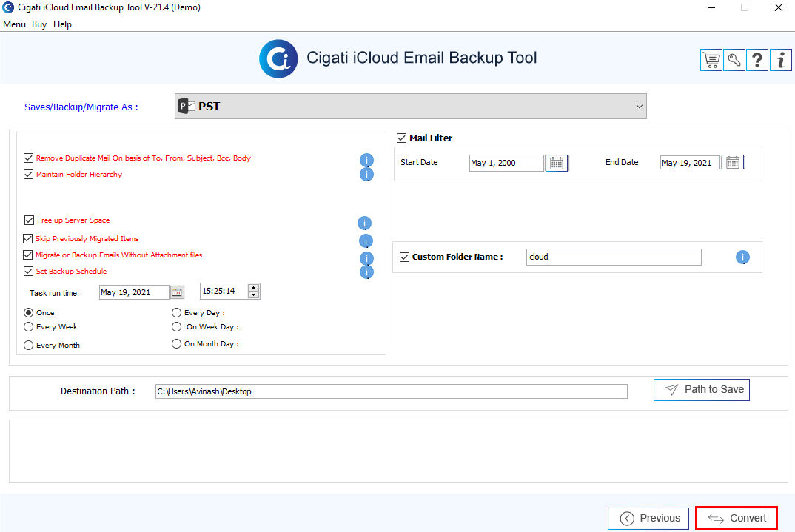Show info for Maintain Folder Hierarchy
The height and width of the screenshot is (532, 795).
366,175
